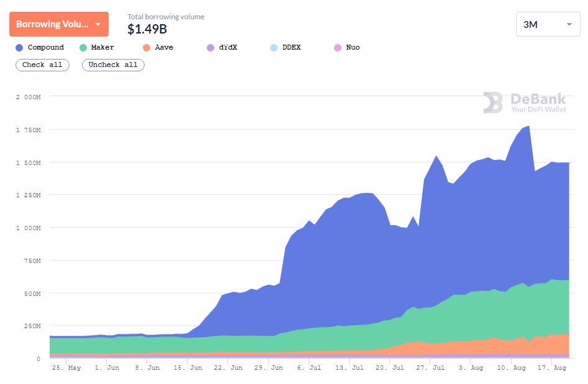Click the orange Aave legend dot
Viewport: 588px width, 384px height.
(x=147, y=48)
